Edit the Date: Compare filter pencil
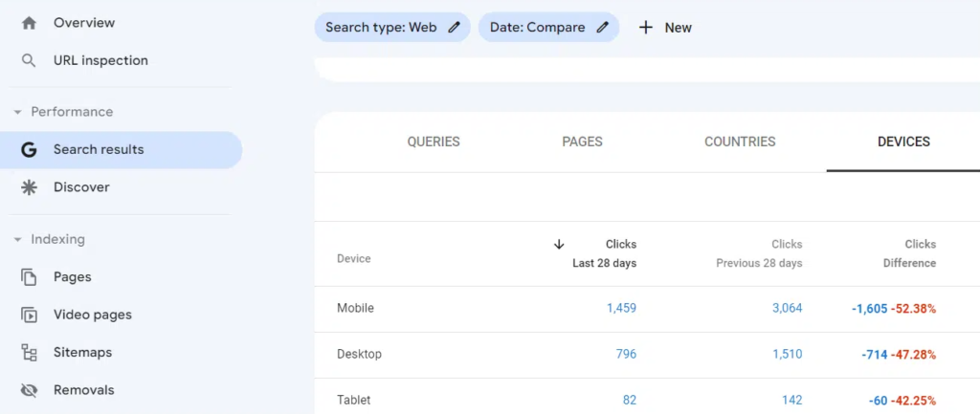The height and width of the screenshot is (414, 980). (602, 28)
